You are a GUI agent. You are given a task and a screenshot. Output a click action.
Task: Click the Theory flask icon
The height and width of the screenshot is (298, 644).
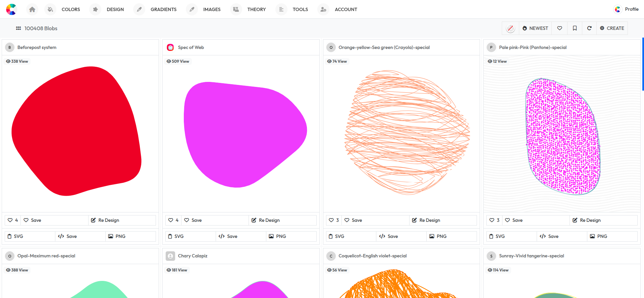[236, 9]
